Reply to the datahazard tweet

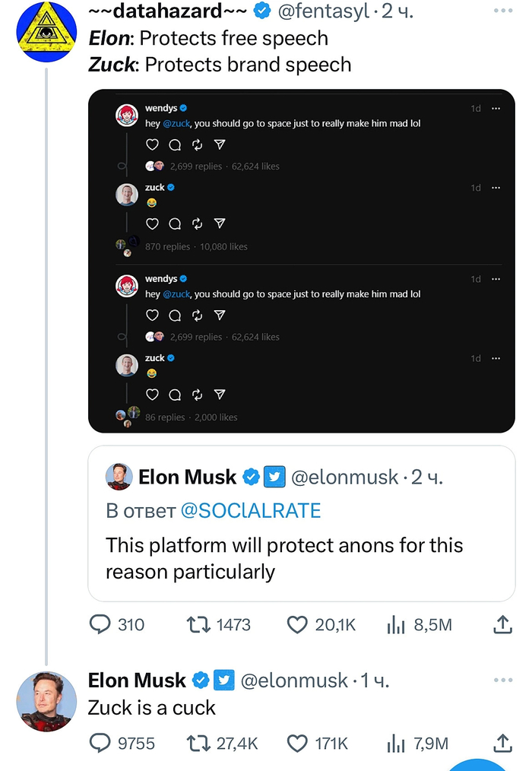click(101, 624)
